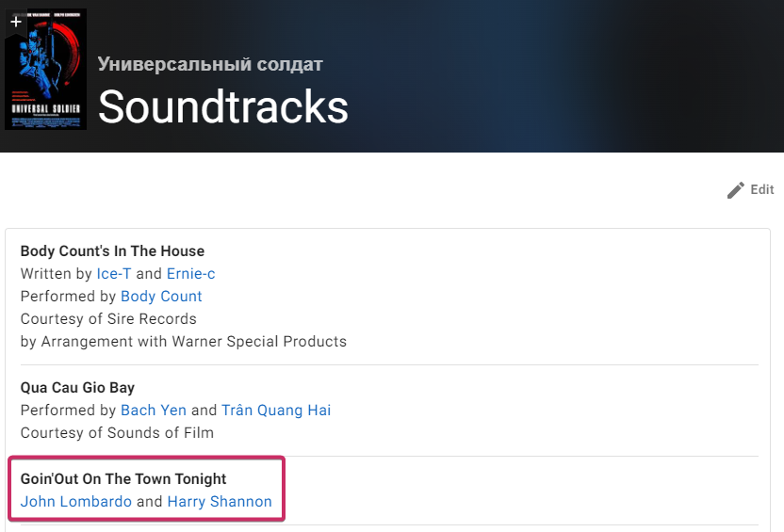Open the Универсальный солдат title link

pos(210,64)
